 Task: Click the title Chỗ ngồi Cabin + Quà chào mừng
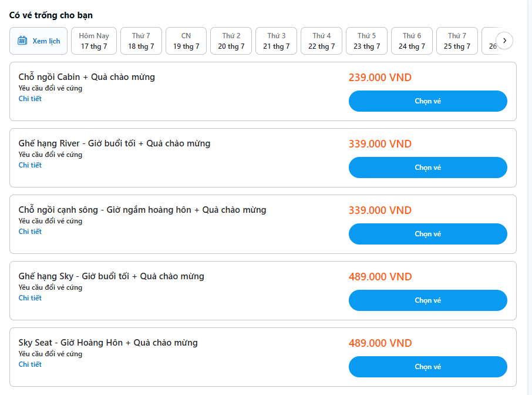86,77
